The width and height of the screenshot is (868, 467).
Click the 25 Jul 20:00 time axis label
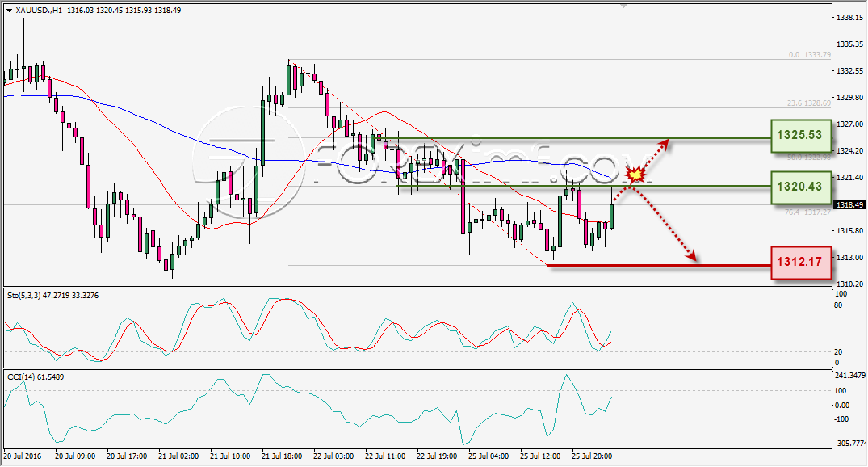tap(592, 456)
